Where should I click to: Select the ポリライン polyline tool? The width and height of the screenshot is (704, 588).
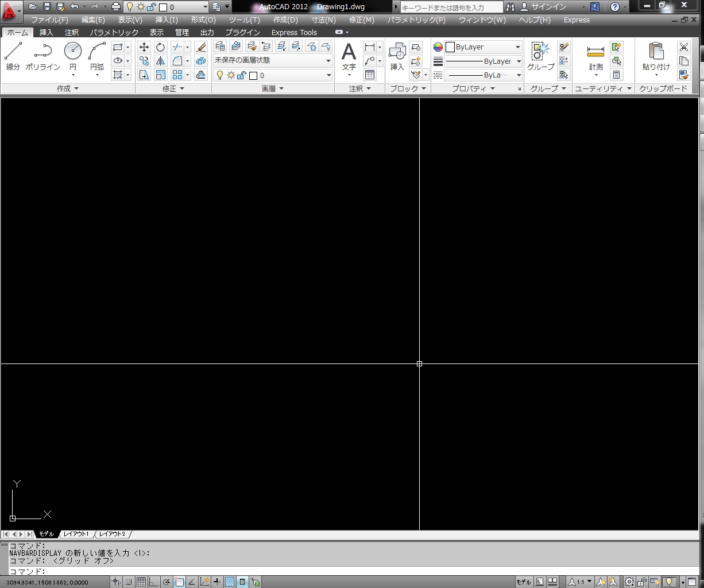(x=42, y=56)
